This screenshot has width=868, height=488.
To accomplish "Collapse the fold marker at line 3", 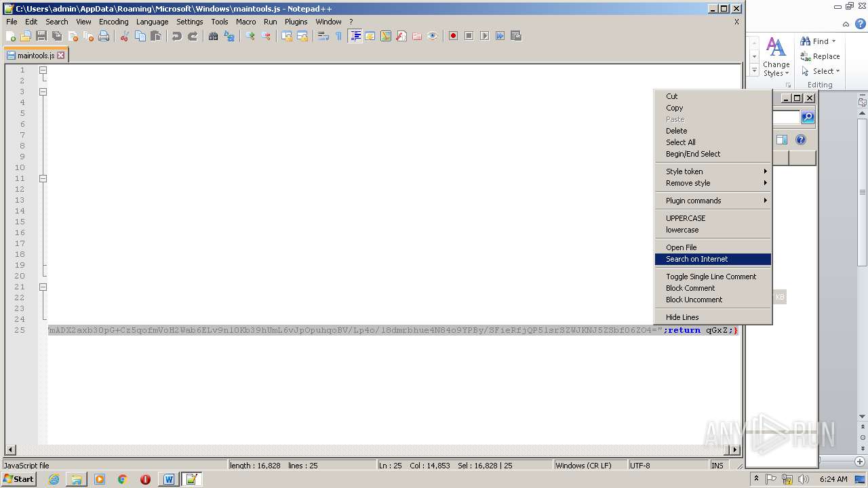I will coord(43,91).
